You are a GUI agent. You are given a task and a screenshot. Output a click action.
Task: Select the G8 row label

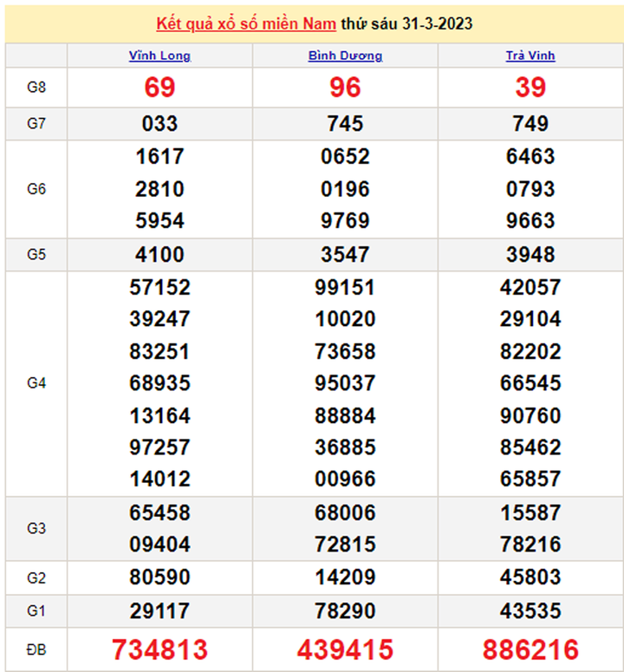click(36, 87)
